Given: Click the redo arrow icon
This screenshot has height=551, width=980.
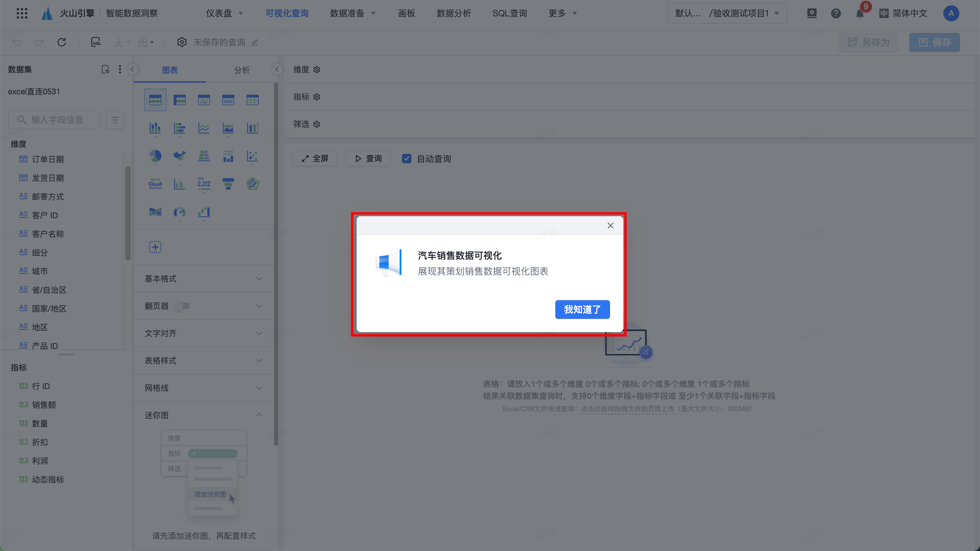Looking at the screenshot, I should 39,42.
